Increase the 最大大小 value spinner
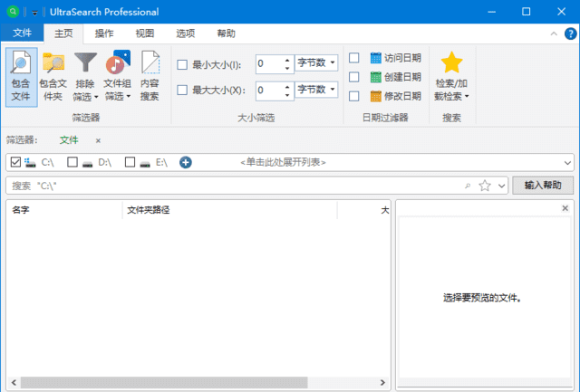 (x=287, y=86)
